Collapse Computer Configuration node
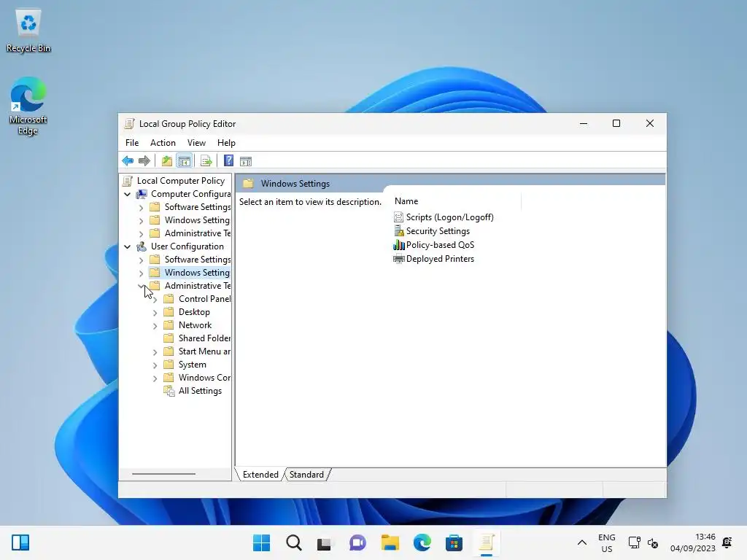Image resolution: width=747 pixels, height=560 pixels. [127, 194]
